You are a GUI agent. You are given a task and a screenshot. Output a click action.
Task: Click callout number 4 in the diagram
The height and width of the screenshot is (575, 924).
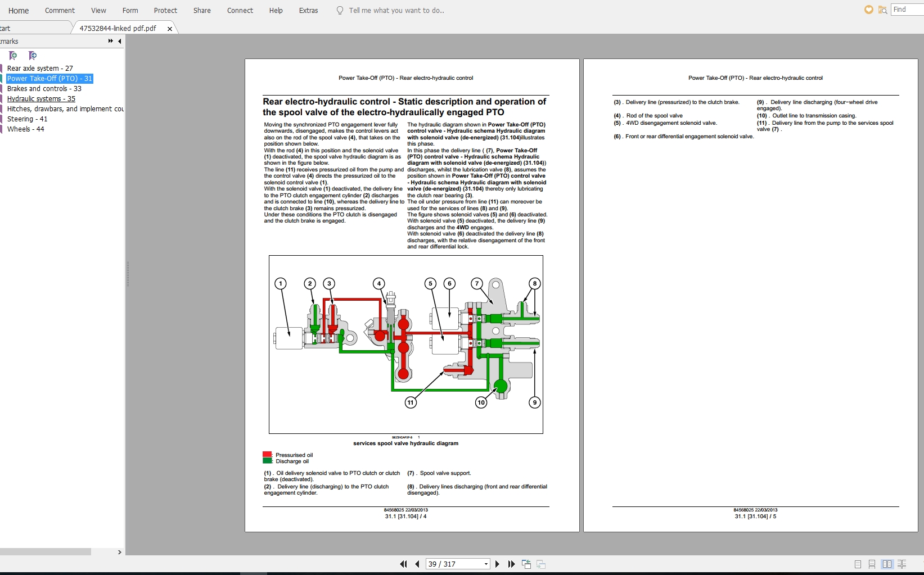pos(379,283)
